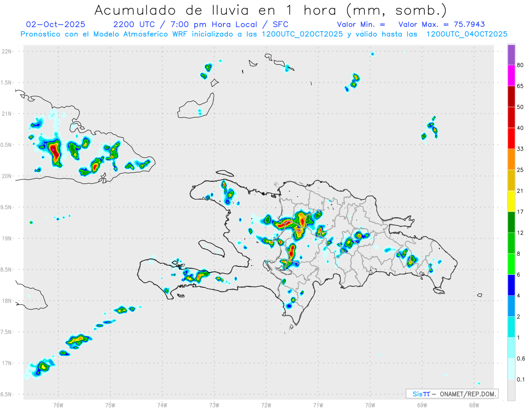
Task: Click the "72W" longitude axis label
Action: coord(266,405)
